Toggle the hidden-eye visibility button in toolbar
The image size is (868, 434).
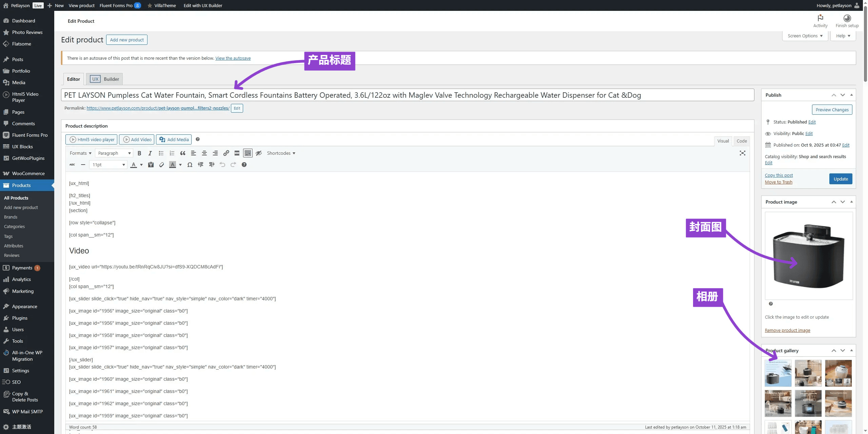pos(259,153)
